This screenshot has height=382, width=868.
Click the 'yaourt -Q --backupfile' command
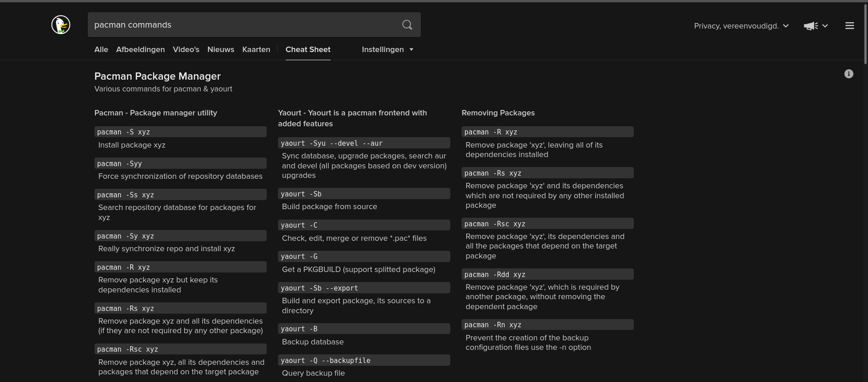[x=364, y=360]
